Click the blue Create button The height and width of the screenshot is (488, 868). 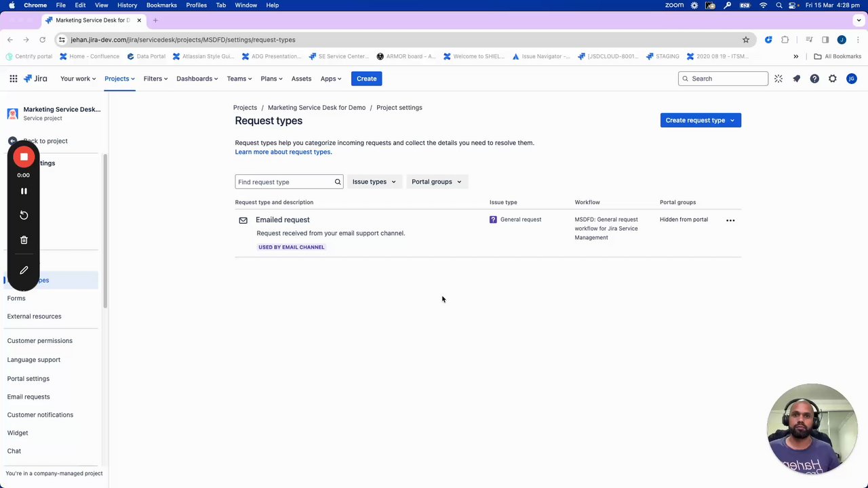tap(367, 79)
